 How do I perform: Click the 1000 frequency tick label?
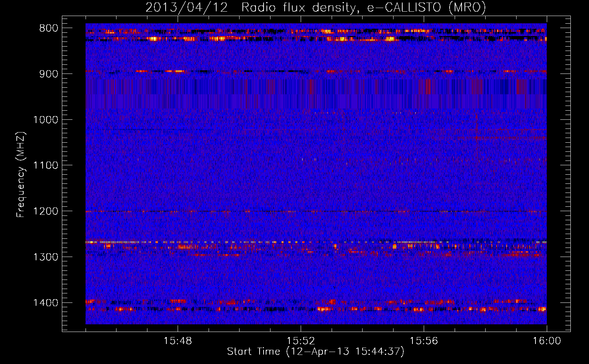46,120
